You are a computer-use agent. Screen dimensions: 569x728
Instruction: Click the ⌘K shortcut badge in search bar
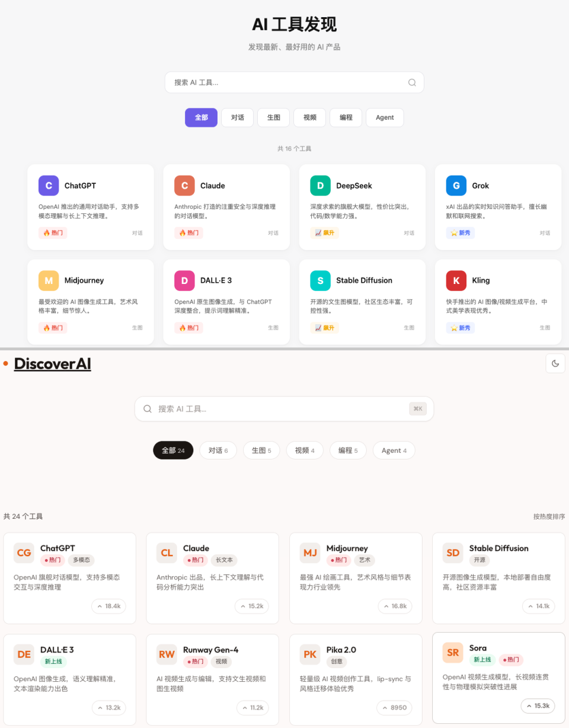click(418, 409)
